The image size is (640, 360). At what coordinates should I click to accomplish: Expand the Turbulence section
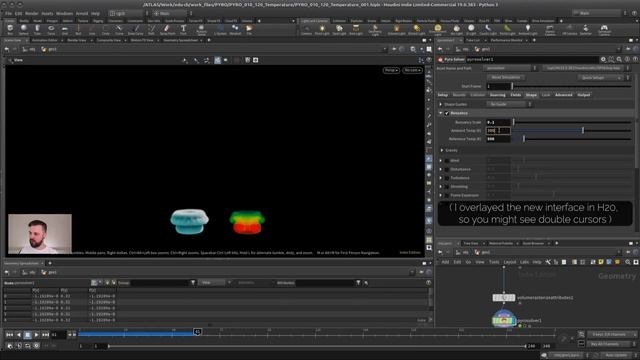(x=441, y=178)
